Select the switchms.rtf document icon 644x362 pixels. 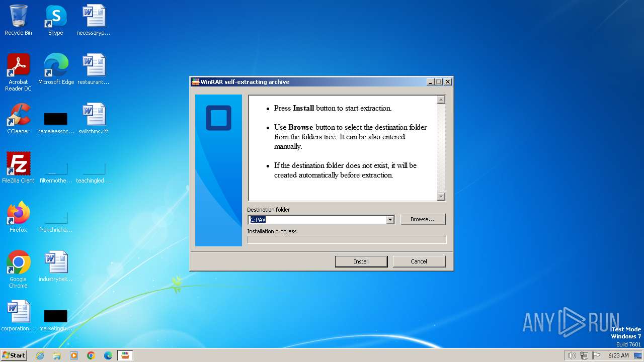tap(94, 119)
